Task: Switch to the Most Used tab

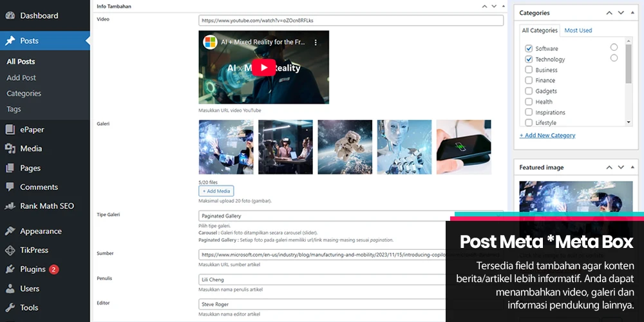Action: coord(578,30)
